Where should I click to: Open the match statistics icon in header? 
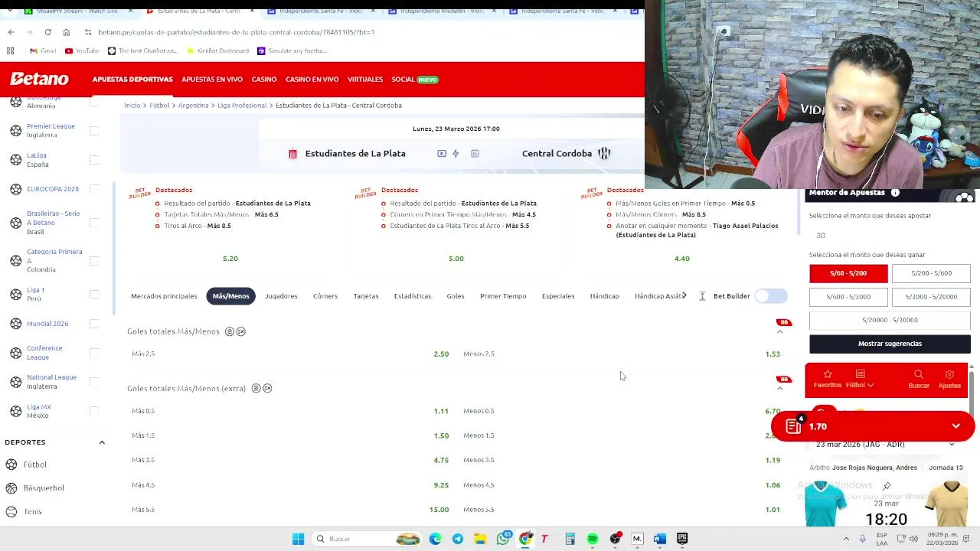click(x=475, y=154)
